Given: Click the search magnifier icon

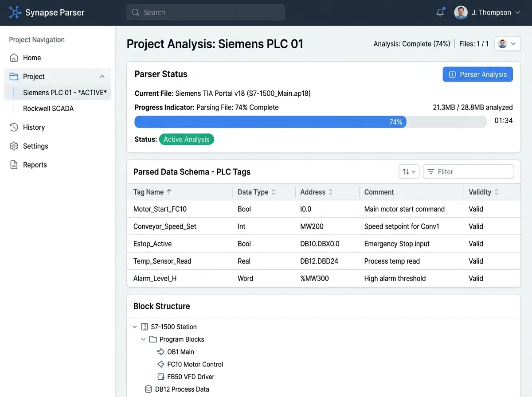Looking at the screenshot, I should (136, 12).
